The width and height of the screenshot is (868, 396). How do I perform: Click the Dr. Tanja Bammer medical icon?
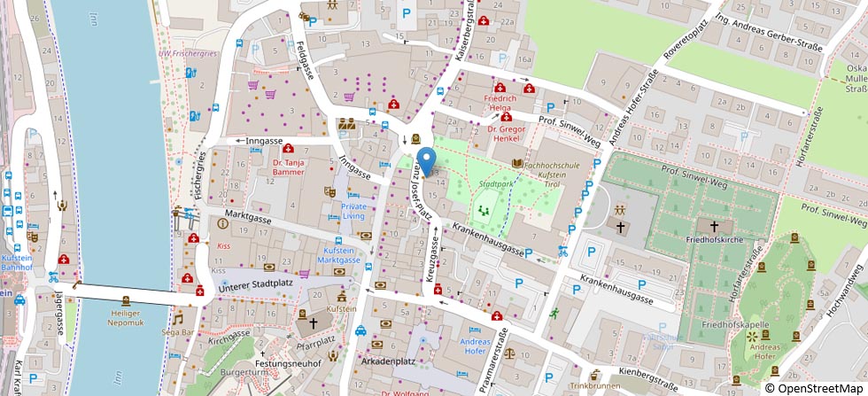pos(289,147)
